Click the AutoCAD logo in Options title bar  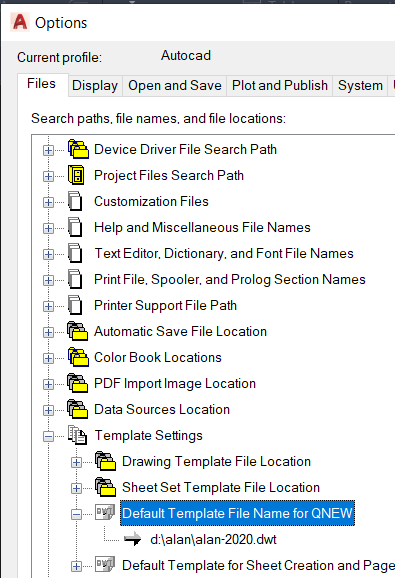click(20, 22)
